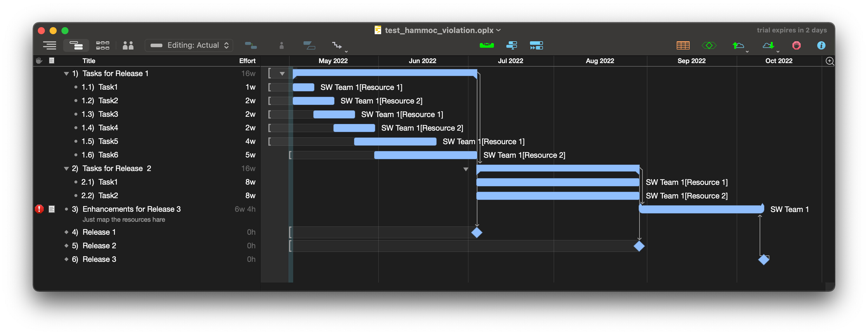Open the blue Inspector info icon
Viewport: 868px width, 335px height.
tap(821, 45)
